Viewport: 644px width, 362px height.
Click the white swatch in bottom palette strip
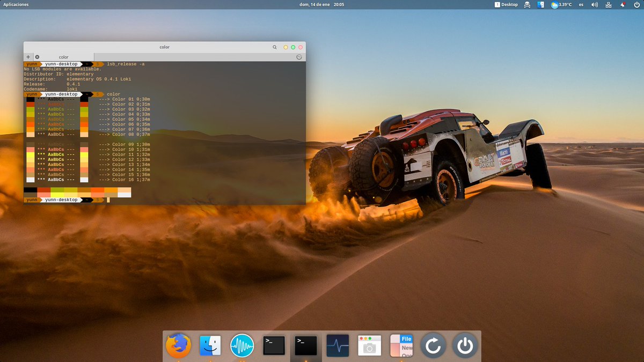(125, 195)
